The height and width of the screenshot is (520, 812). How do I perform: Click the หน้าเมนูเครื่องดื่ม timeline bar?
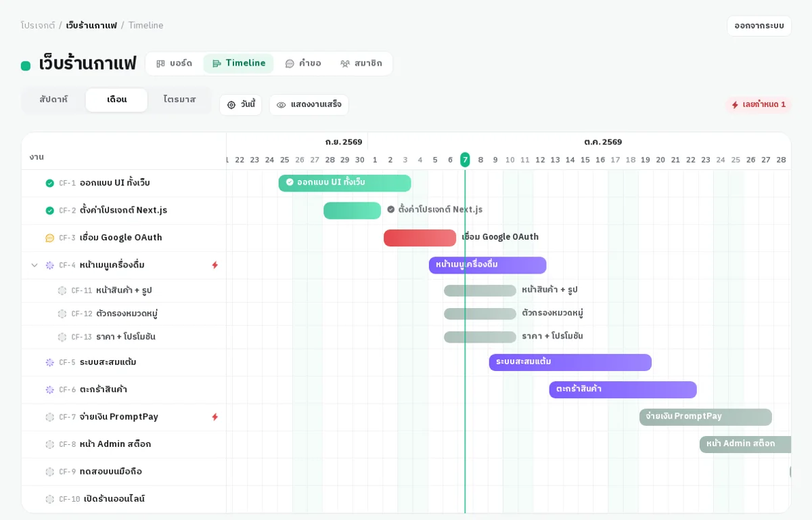[x=488, y=265]
